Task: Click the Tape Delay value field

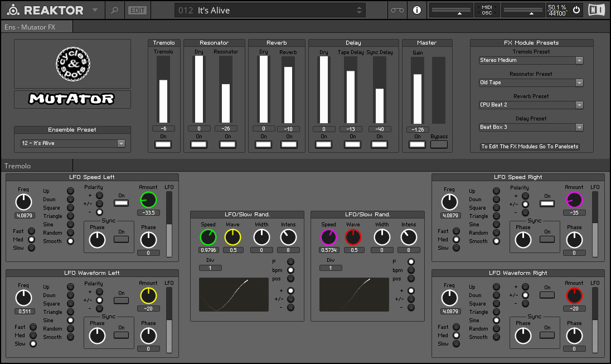Action: pos(351,129)
